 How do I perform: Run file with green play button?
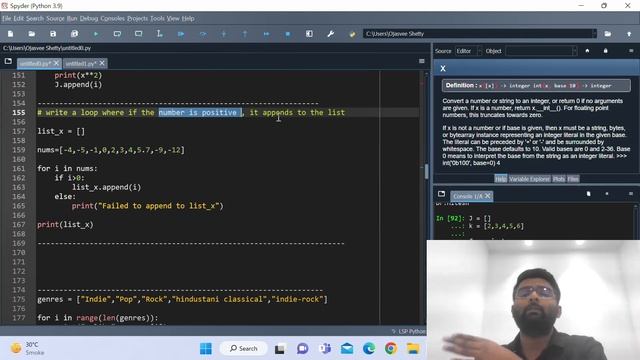pyautogui.click(x=96, y=34)
